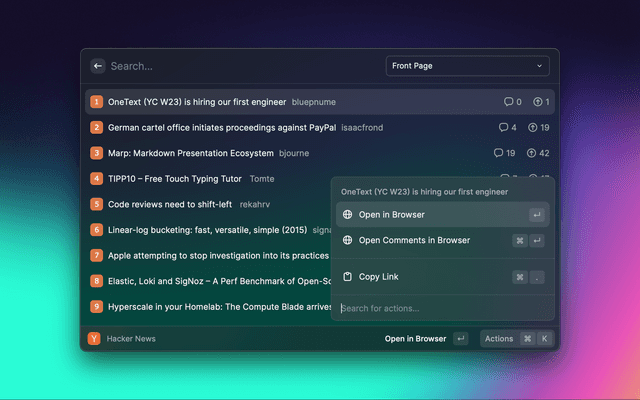Click the globe icon for Open Comments in Browser
The height and width of the screenshot is (400, 640).
click(347, 241)
